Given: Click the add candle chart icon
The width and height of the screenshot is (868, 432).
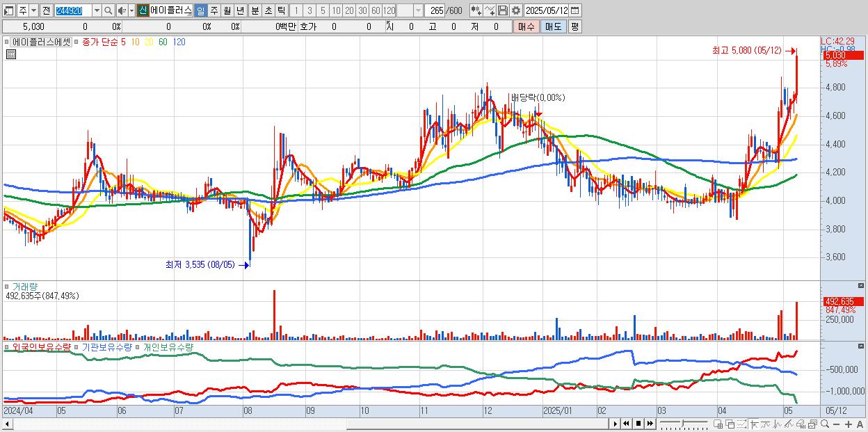Looking at the screenshot, I should point(476,10).
